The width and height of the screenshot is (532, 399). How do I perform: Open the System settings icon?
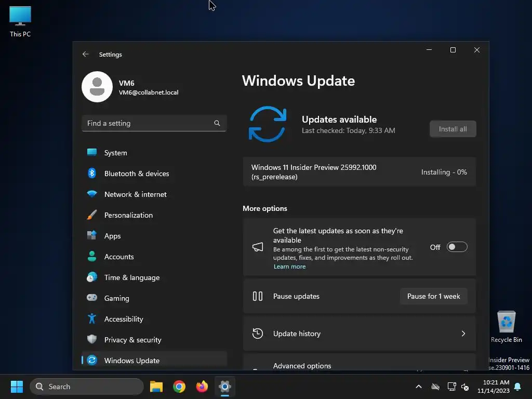pyautogui.click(x=92, y=152)
